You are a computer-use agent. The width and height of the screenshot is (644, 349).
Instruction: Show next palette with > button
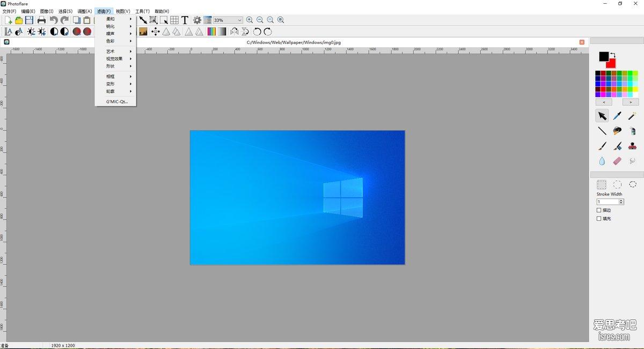630,102
